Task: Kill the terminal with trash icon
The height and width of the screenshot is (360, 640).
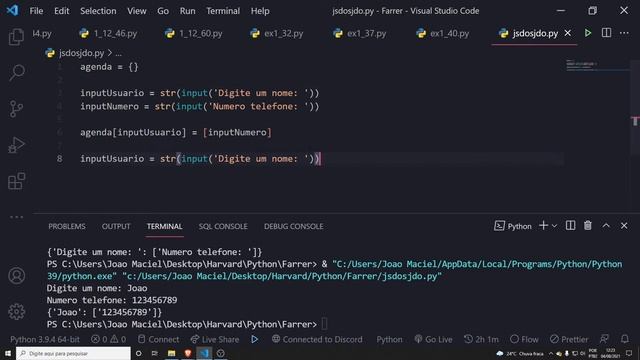Action: point(588,226)
